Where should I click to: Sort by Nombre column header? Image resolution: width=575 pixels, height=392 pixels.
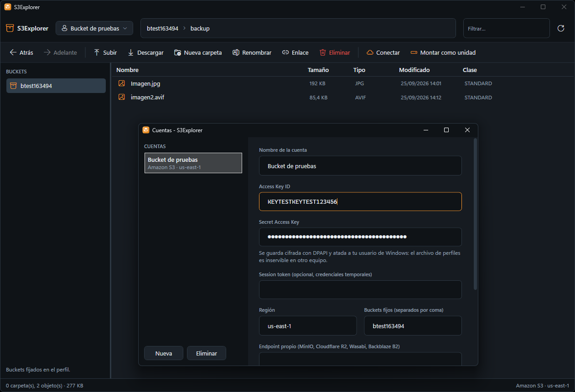point(127,70)
